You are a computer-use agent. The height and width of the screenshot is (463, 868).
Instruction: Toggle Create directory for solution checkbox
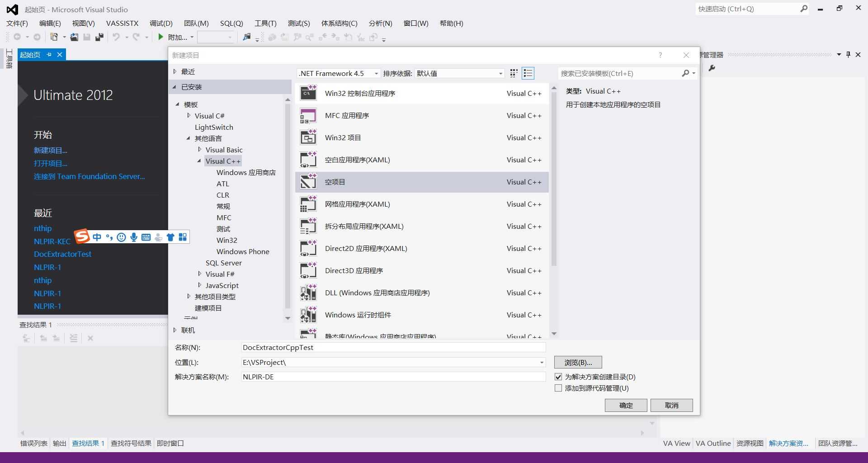point(558,377)
